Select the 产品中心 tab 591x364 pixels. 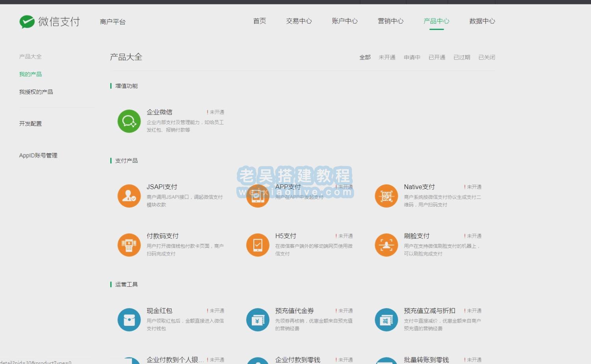436,21
